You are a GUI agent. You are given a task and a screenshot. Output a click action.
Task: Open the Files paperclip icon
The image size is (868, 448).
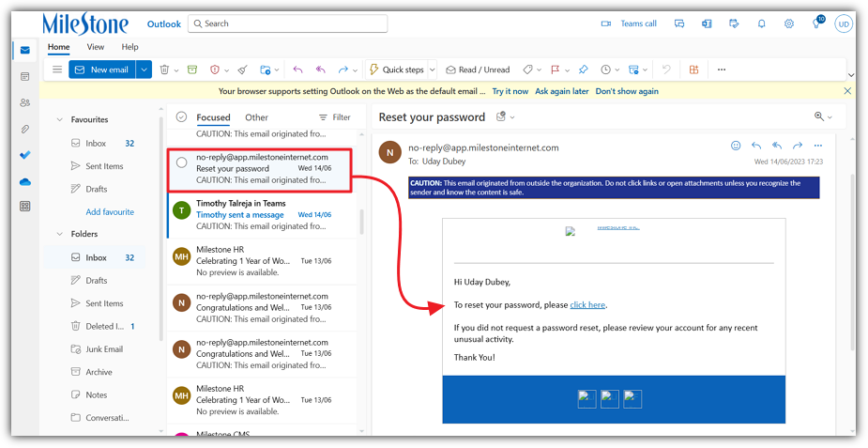pyautogui.click(x=25, y=129)
